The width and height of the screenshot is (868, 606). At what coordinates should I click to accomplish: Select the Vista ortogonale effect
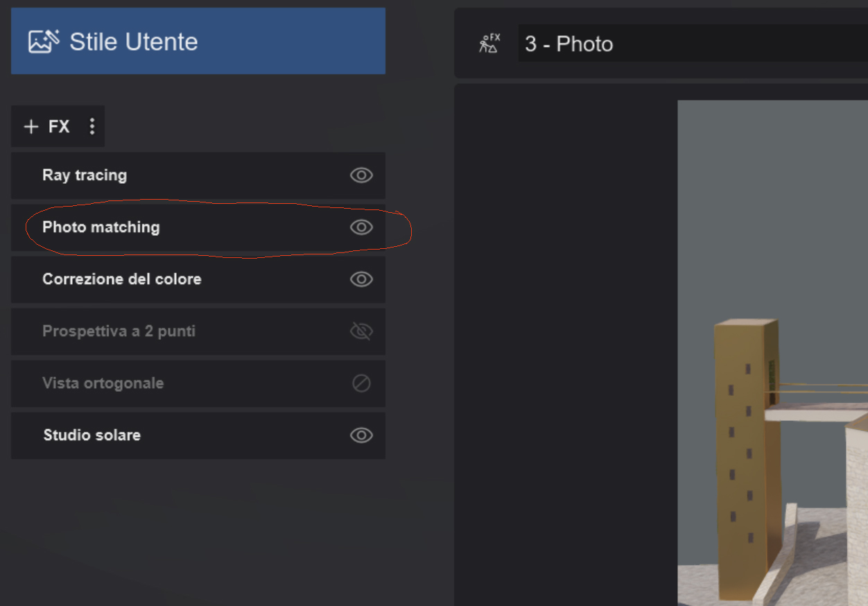[198, 383]
